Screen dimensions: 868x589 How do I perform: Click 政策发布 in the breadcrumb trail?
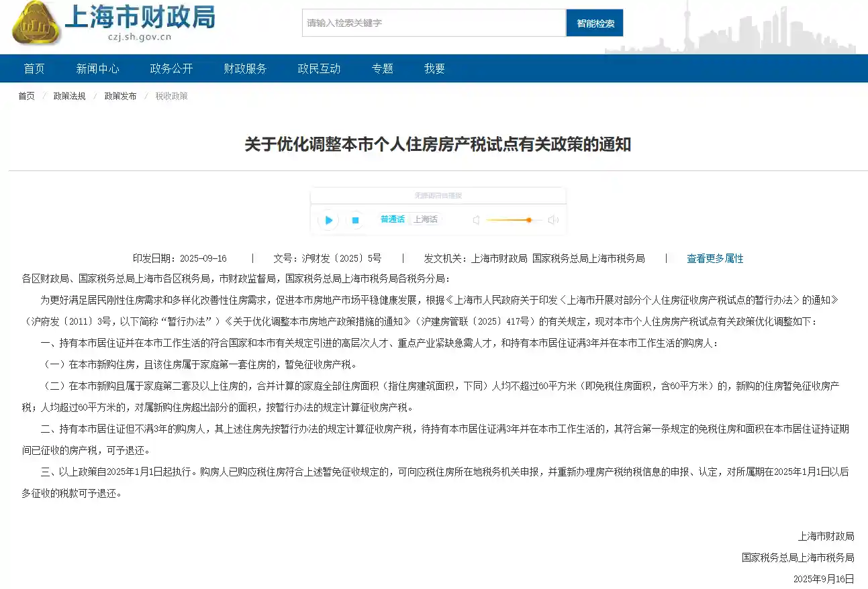(119, 96)
